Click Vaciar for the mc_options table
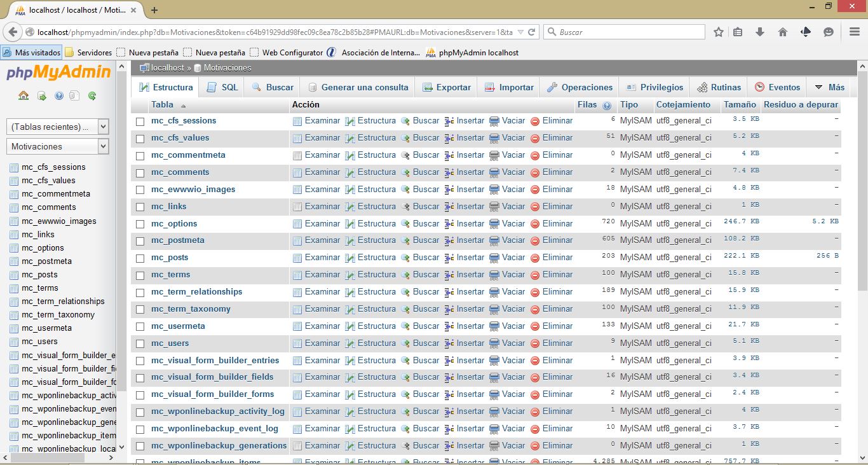This screenshot has height=465, width=868. point(513,223)
